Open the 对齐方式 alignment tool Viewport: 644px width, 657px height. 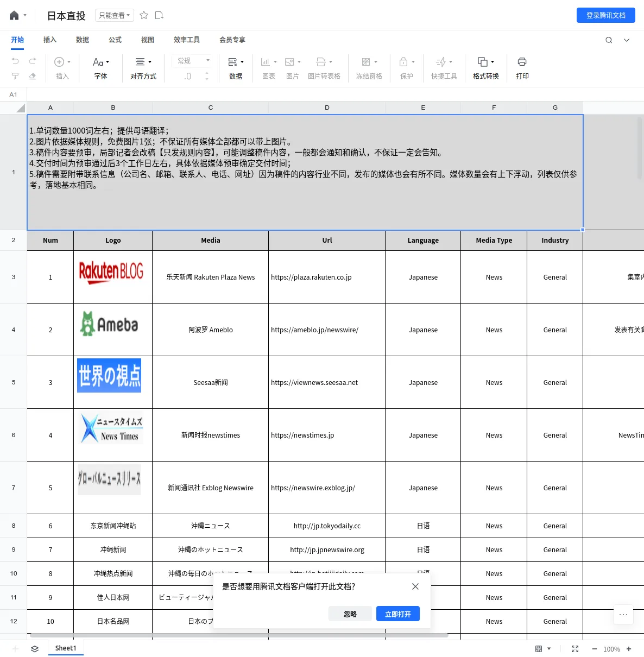click(143, 68)
